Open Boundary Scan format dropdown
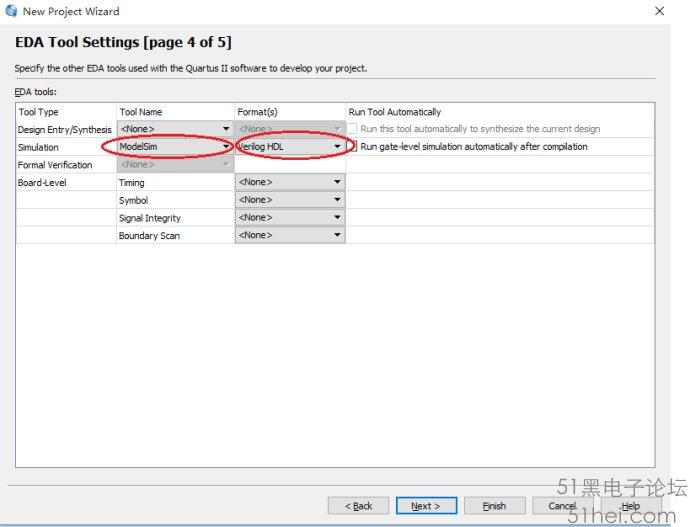The width and height of the screenshot is (690, 527). 290,235
